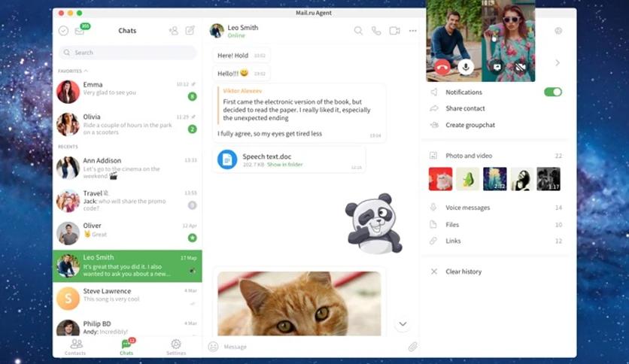The width and height of the screenshot is (629, 364).
Task: Open the mail inbox icon with the badge
Action: pos(80,31)
